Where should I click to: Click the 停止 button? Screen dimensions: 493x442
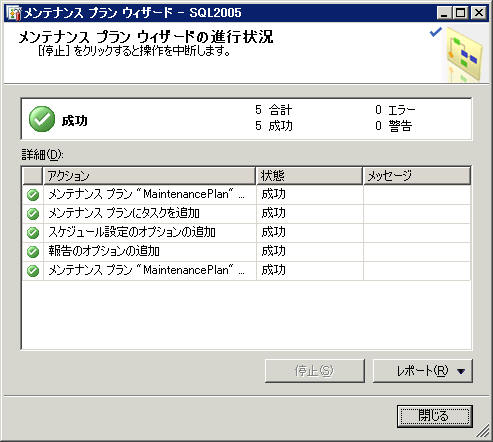(x=314, y=371)
